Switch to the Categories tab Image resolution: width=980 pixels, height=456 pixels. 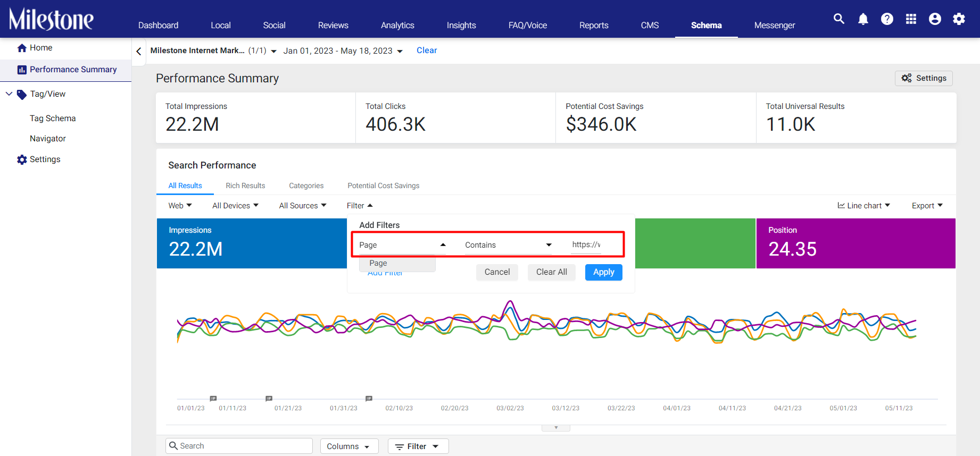pos(306,185)
